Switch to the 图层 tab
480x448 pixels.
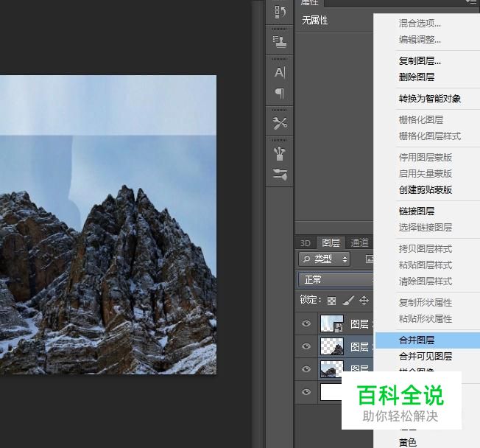331,242
